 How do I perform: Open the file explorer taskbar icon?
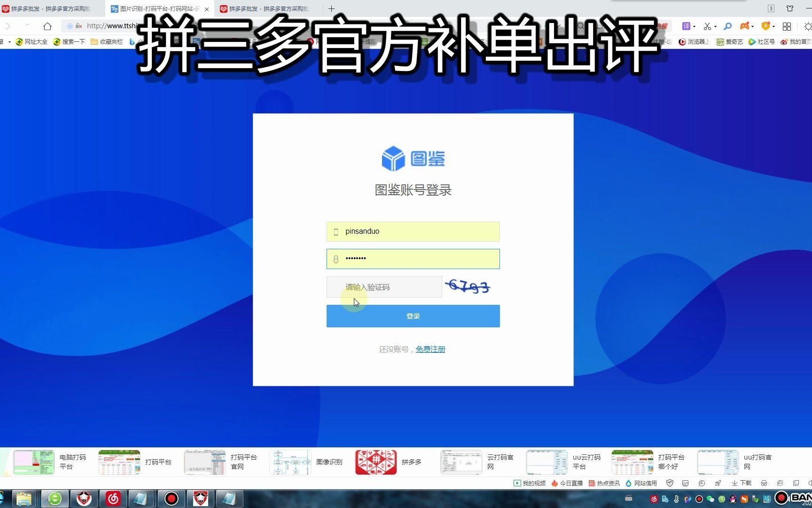tap(24, 499)
